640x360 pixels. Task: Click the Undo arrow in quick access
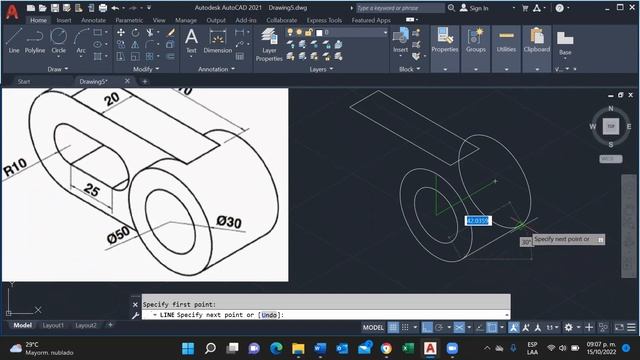[x=115, y=8]
